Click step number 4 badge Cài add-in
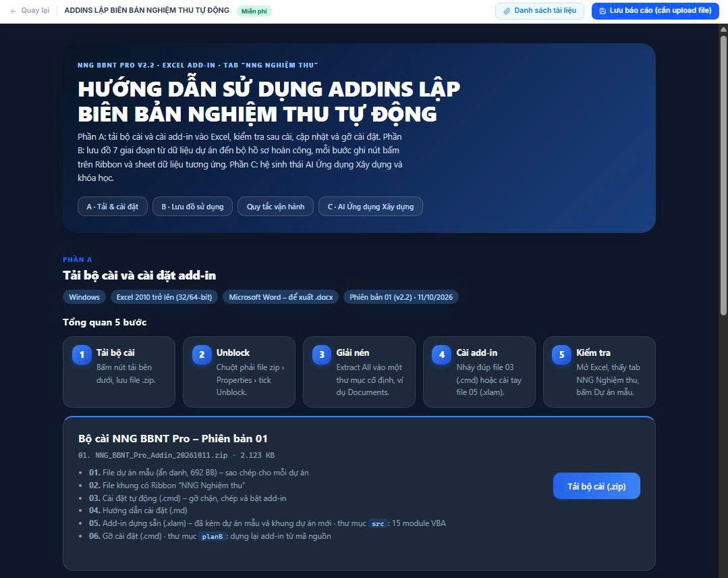The height and width of the screenshot is (578, 728). point(442,354)
